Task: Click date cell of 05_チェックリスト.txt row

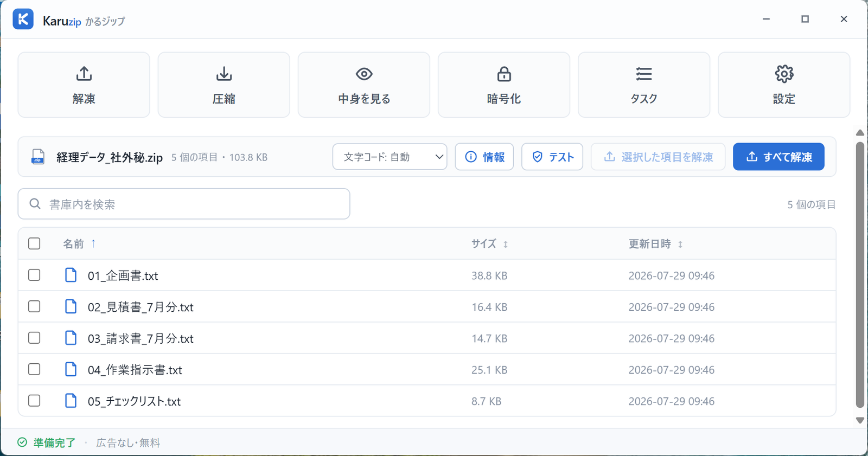Action: click(x=672, y=401)
